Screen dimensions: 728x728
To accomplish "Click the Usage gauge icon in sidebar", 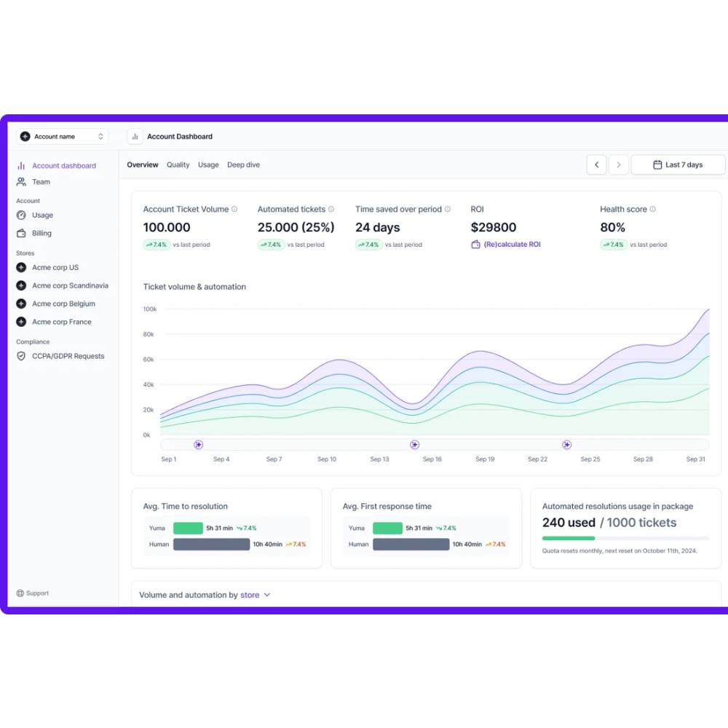I will pyautogui.click(x=21, y=215).
